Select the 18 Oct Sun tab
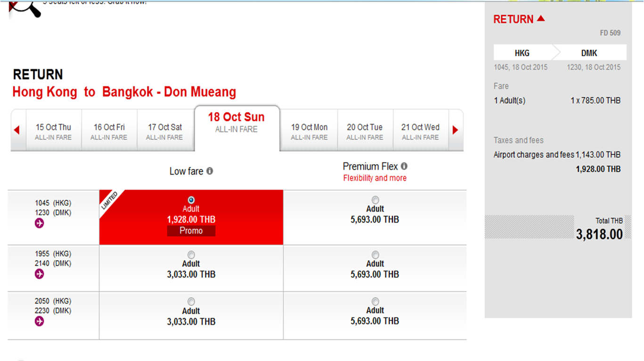 [x=237, y=128]
